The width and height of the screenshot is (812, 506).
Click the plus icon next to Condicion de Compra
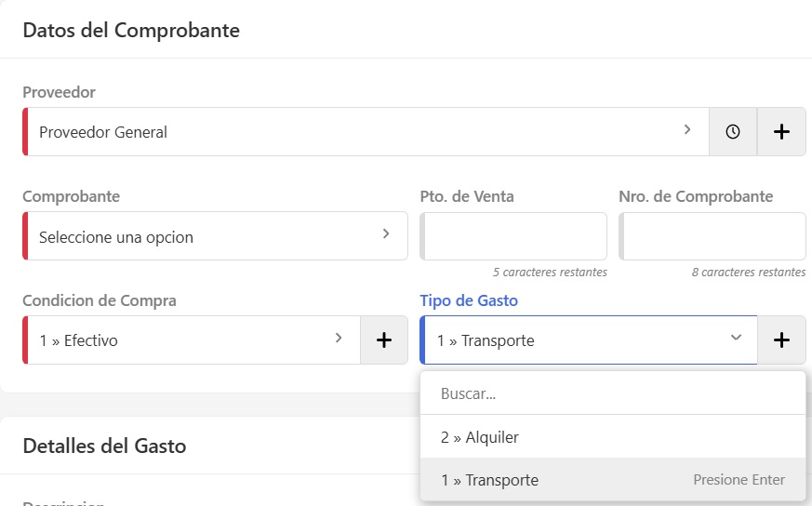point(383,340)
